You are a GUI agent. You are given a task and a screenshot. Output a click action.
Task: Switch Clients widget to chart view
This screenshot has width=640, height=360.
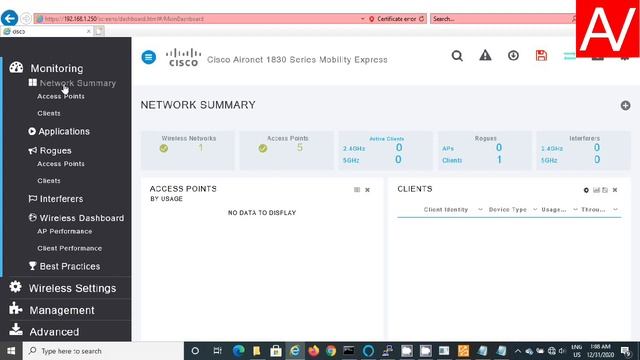[596, 190]
